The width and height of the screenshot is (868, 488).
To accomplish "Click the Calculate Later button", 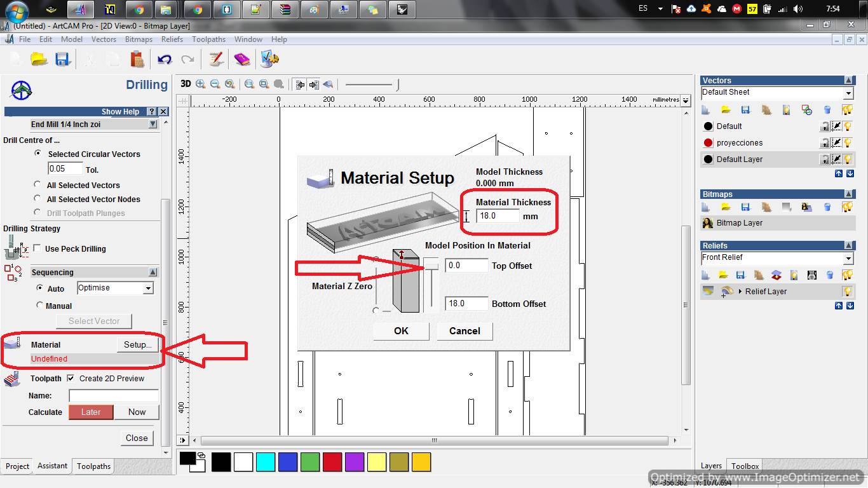I will tap(91, 412).
